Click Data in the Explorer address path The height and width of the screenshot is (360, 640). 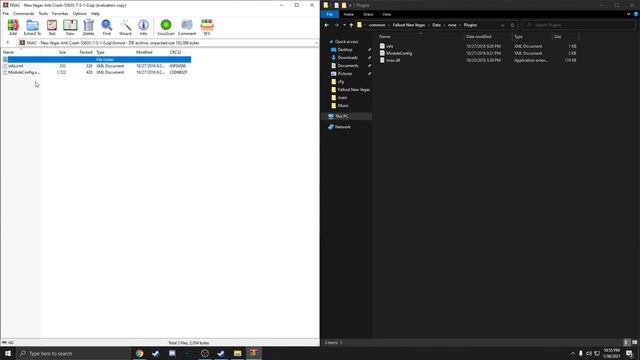tap(436, 25)
